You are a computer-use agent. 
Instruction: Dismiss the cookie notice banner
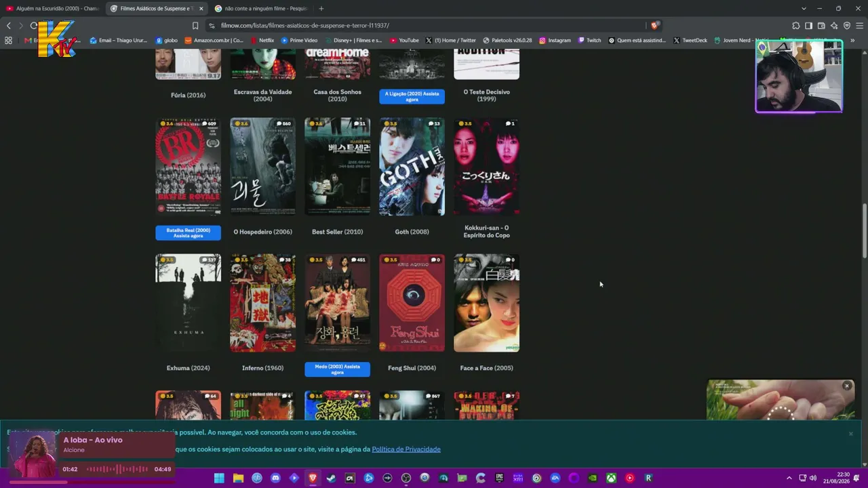pos(850,434)
